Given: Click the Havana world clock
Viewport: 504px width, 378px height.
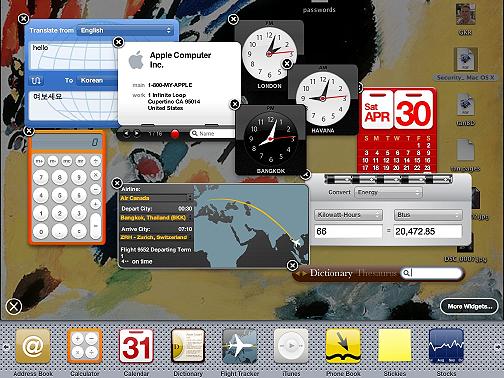Looking at the screenshot, I should click(x=323, y=98).
